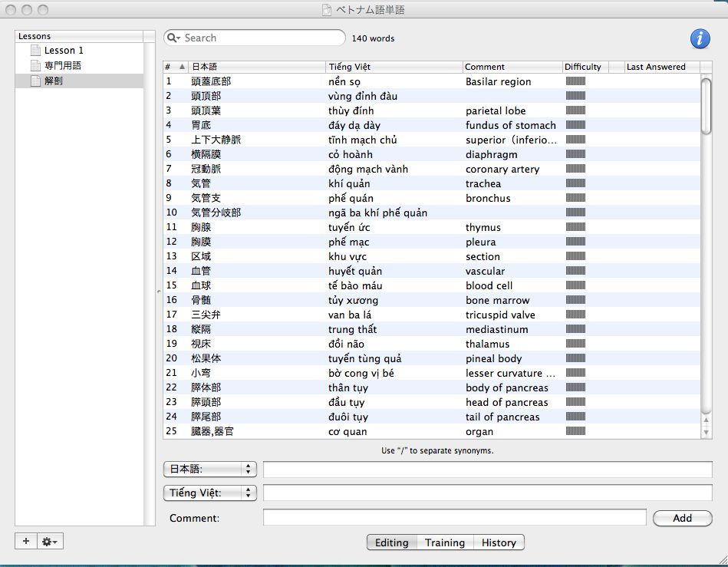Select the pleura comment cell
Image resolution: width=728 pixels, height=567 pixels.
click(480, 242)
